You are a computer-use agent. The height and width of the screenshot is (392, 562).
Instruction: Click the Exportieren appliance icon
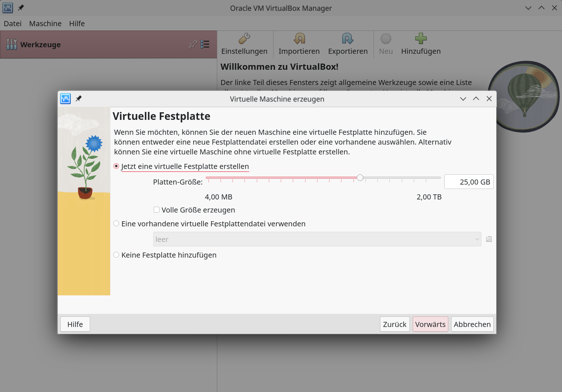point(348,39)
